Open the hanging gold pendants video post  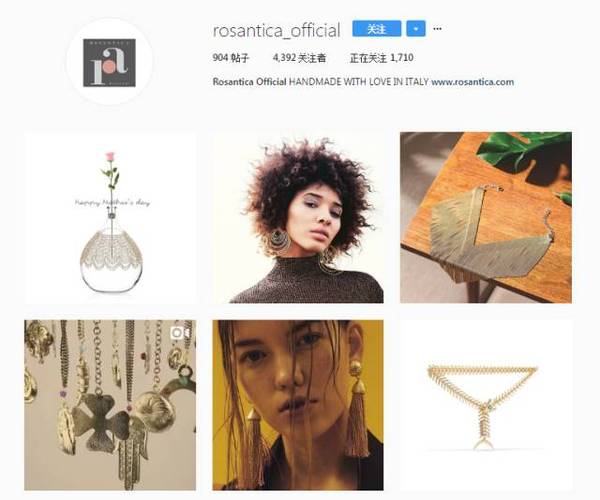coord(110,405)
